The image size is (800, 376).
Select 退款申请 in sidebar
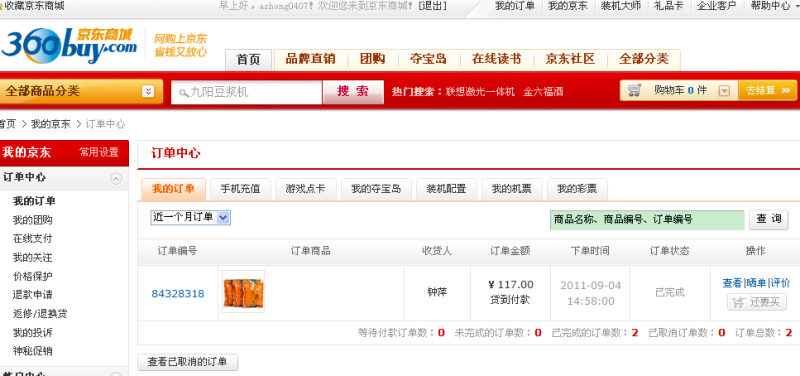(x=32, y=294)
